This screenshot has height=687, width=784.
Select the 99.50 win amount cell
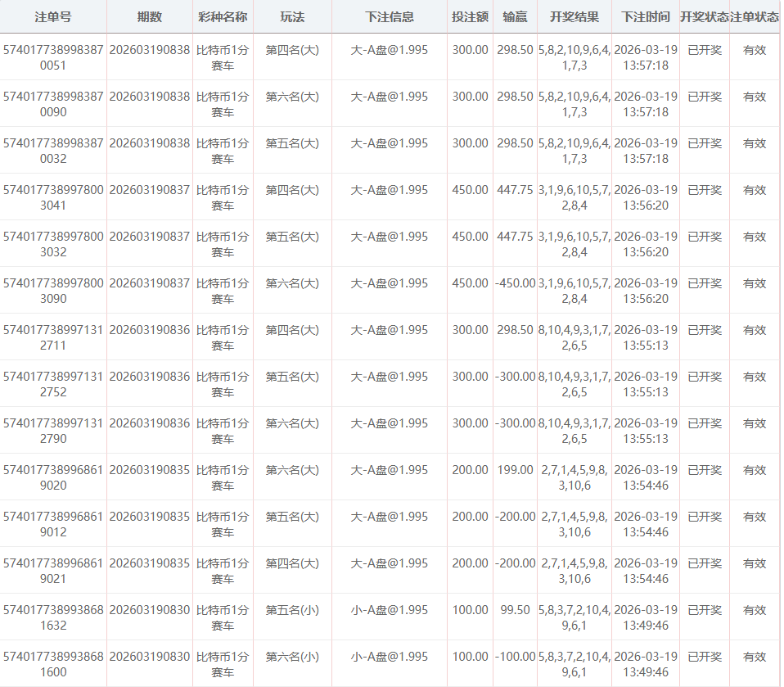(515, 610)
